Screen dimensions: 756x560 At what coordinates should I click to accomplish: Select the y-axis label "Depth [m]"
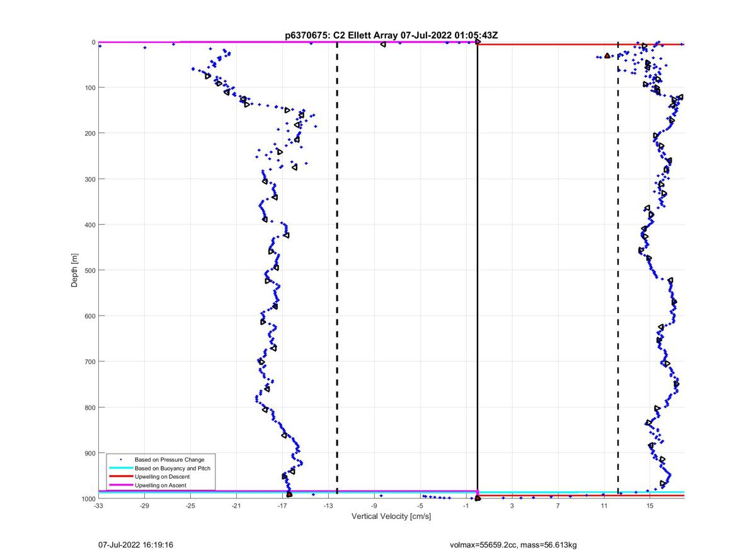coord(74,270)
